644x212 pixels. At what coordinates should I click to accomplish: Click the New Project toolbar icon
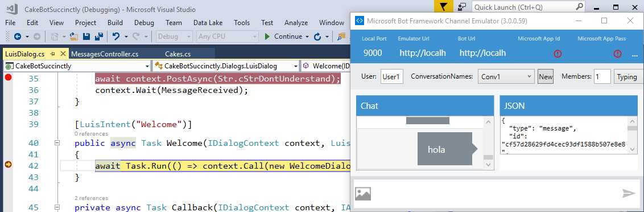coord(54,36)
